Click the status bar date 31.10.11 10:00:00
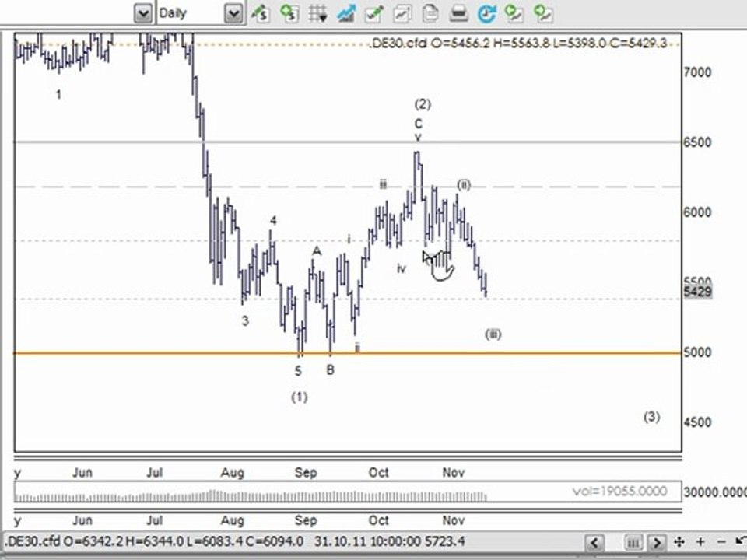 click(x=367, y=541)
